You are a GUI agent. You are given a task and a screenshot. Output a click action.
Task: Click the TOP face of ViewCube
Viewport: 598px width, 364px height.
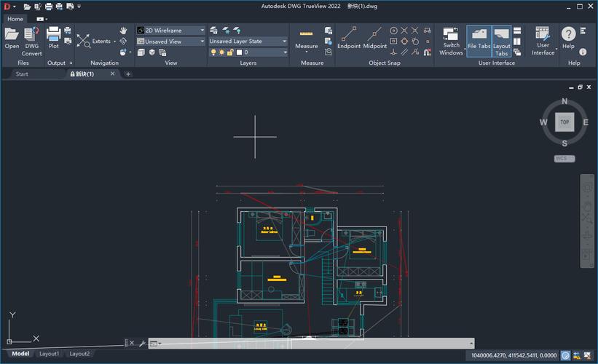[x=564, y=122]
